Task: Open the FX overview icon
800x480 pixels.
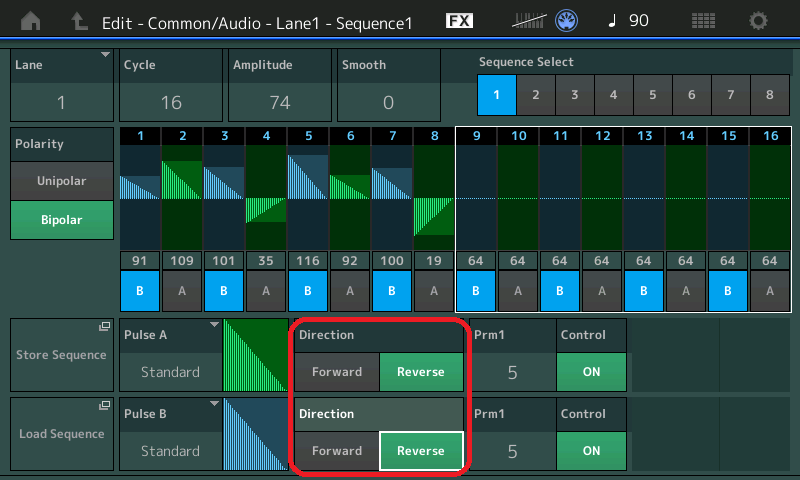Action: point(459,21)
